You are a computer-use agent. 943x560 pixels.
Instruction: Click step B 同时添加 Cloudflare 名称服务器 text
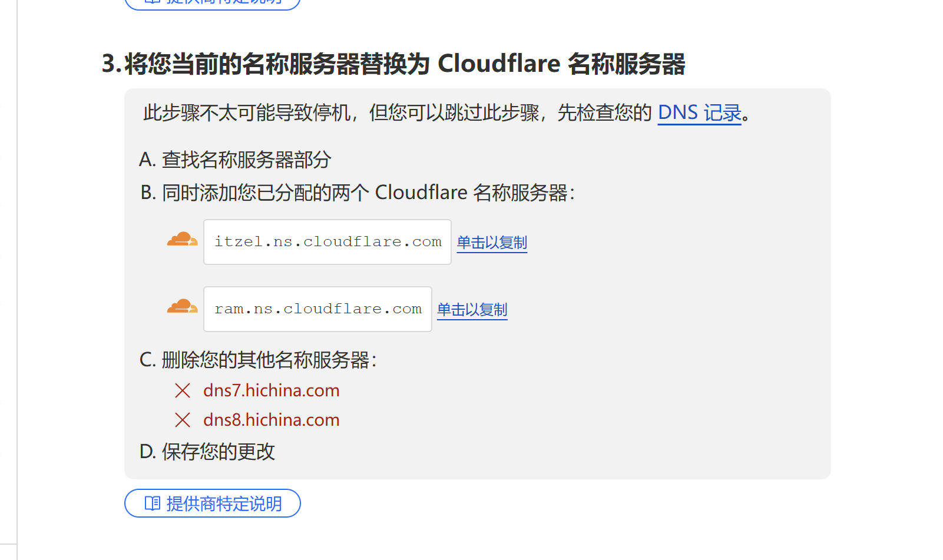tap(358, 193)
